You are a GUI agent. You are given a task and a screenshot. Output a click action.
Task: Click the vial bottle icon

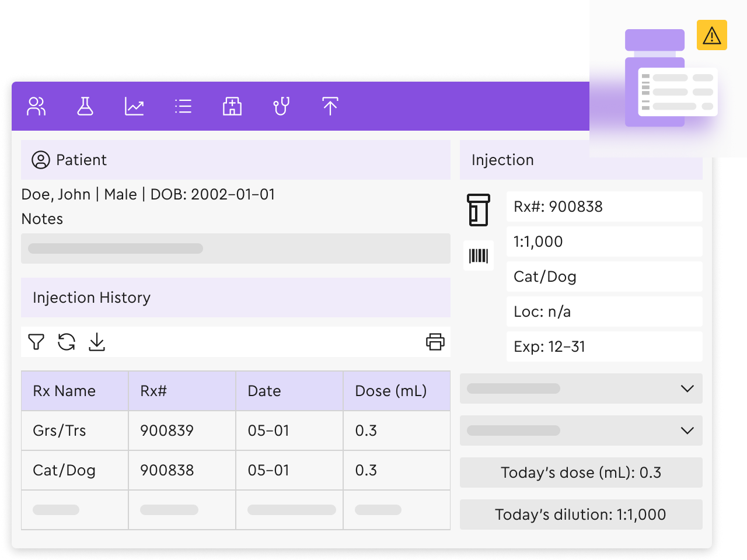[479, 210]
